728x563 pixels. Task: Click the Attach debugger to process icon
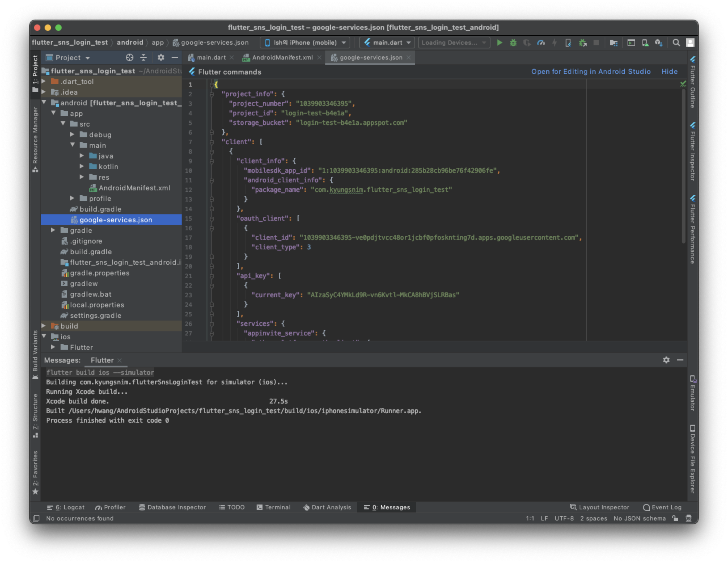[582, 43]
